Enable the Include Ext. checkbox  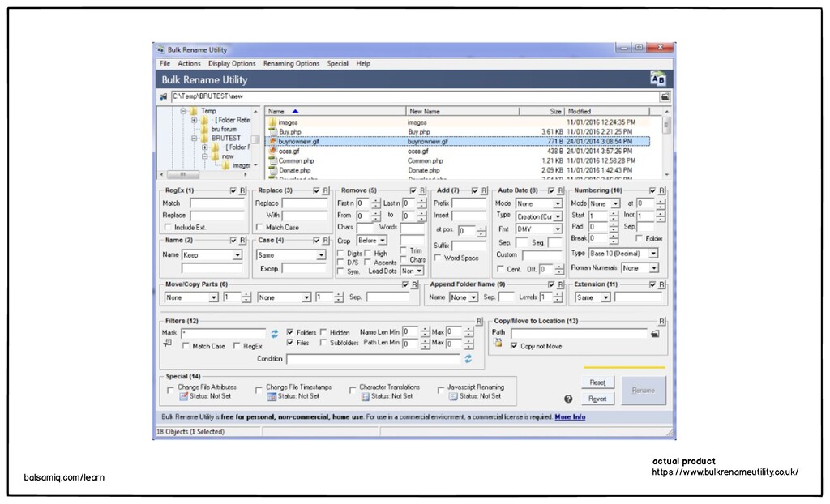pos(169,227)
